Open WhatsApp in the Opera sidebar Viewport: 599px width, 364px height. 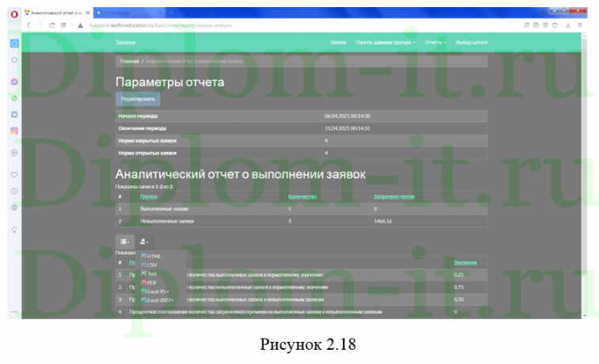[x=14, y=98]
